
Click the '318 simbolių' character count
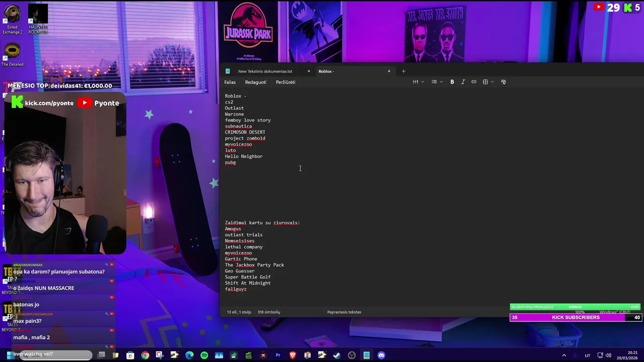pyautogui.click(x=269, y=312)
